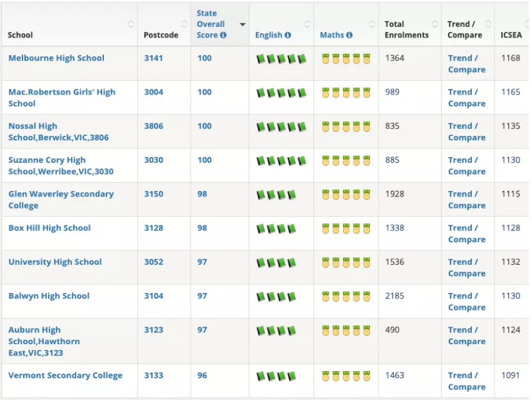
Task: Click Trend / Compare for Auburn High School
Action: tap(466, 336)
